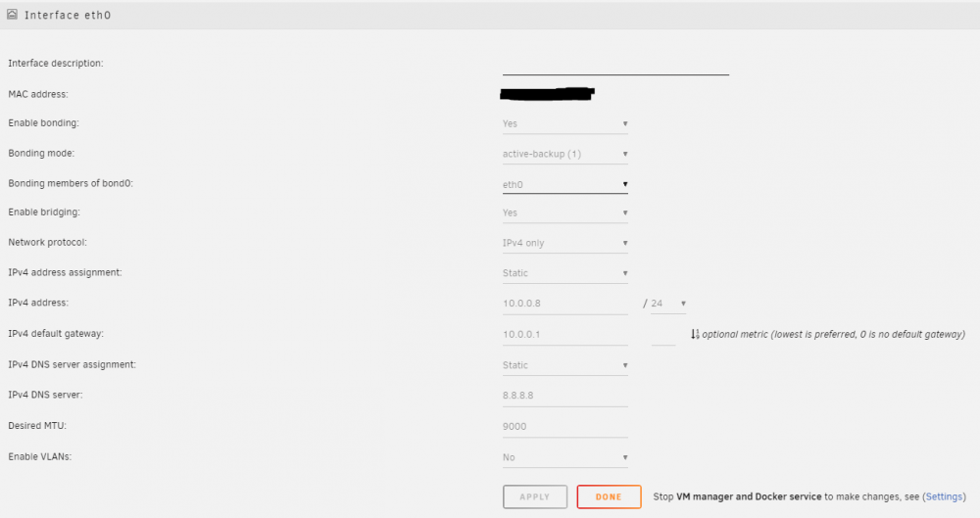Focus the Interface description field

(x=615, y=65)
